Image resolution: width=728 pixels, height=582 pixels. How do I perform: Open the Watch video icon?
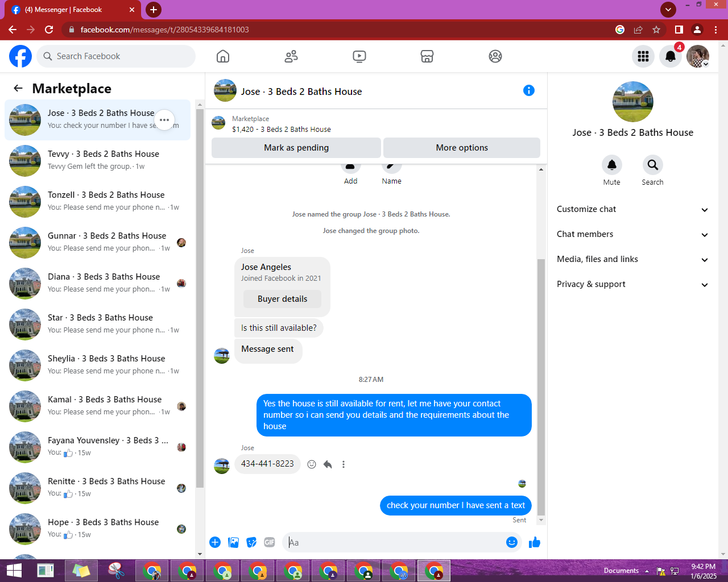[359, 56]
